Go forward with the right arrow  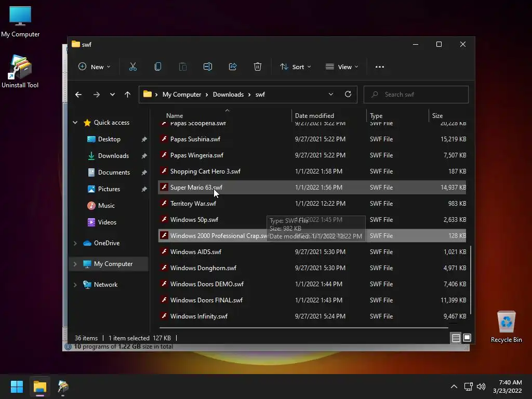point(96,95)
